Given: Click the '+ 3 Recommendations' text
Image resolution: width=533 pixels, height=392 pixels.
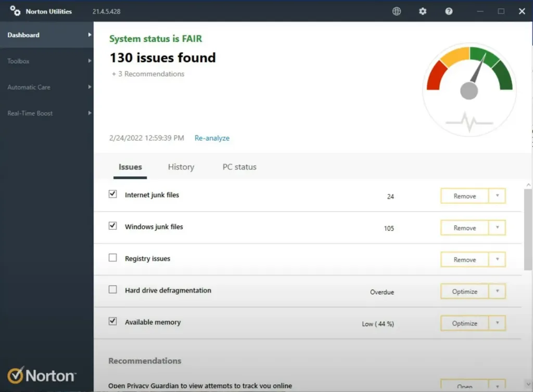Looking at the screenshot, I should [x=148, y=74].
